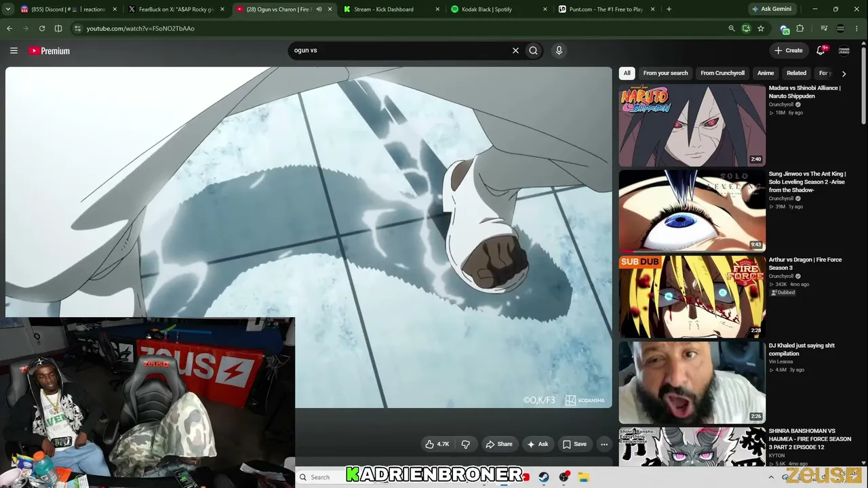
Task: Select the All filter chip
Action: coord(627,73)
